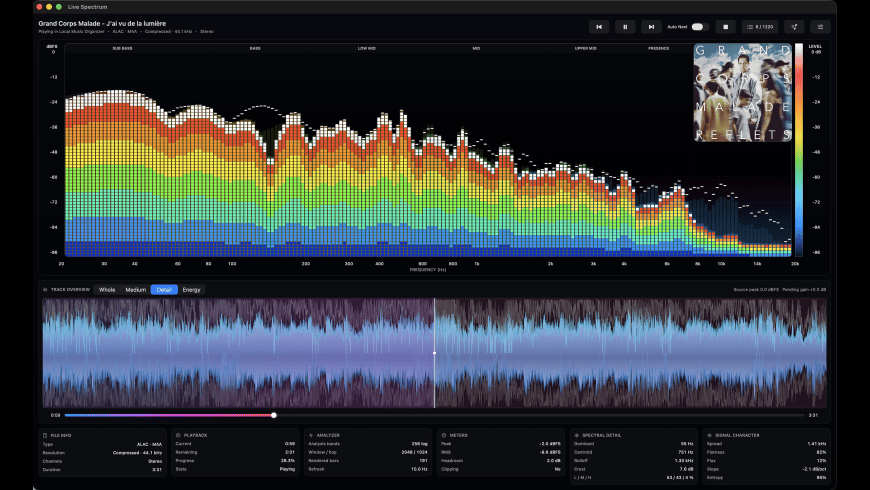Click the Analyzer panel icon
This screenshot has height=490, width=870.
coord(311,436)
